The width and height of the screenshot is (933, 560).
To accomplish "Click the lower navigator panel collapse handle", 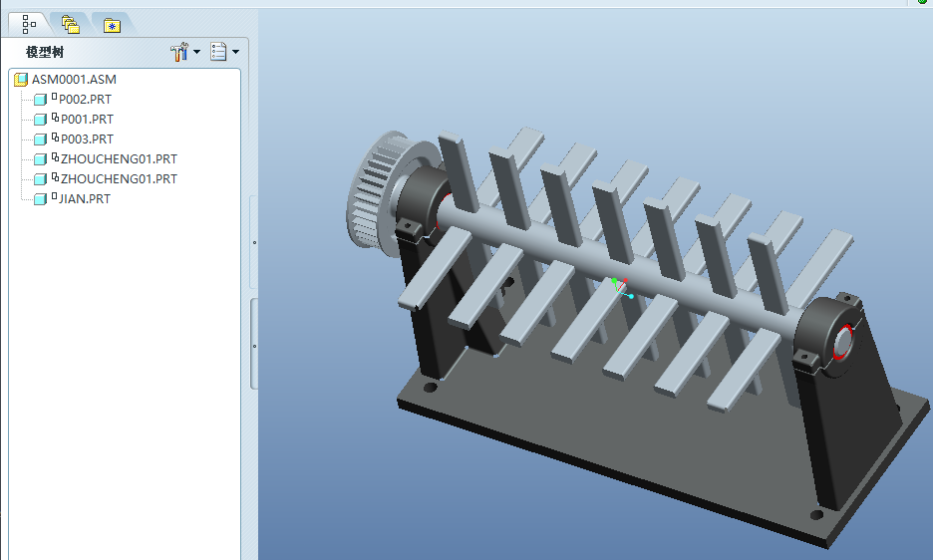I will tap(254, 344).
